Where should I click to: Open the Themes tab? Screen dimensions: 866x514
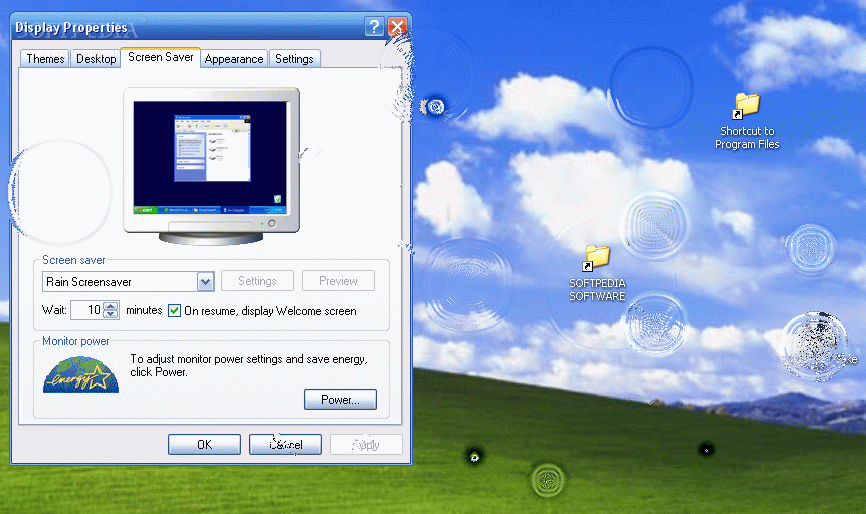point(45,59)
